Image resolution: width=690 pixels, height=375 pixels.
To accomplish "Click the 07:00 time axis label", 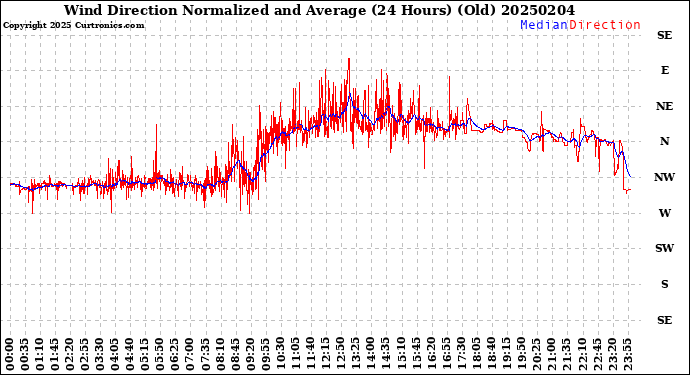I will click(x=190, y=355).
